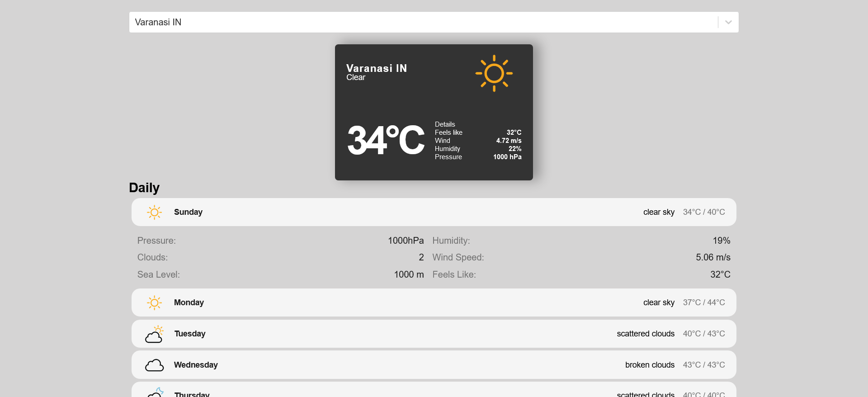The width and height of the screenshot is (868, 397).
Task: Click the scattered clouds label on Tuesday
Action: [646, 334]
